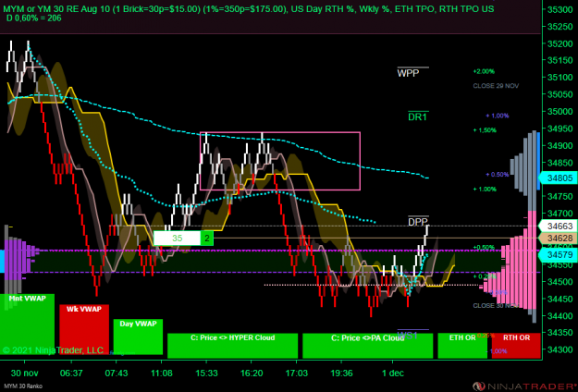Click the MYM 30 Renko chart label
The width and height of the screenshot is (578, 392).
click(x=22, y=386)
